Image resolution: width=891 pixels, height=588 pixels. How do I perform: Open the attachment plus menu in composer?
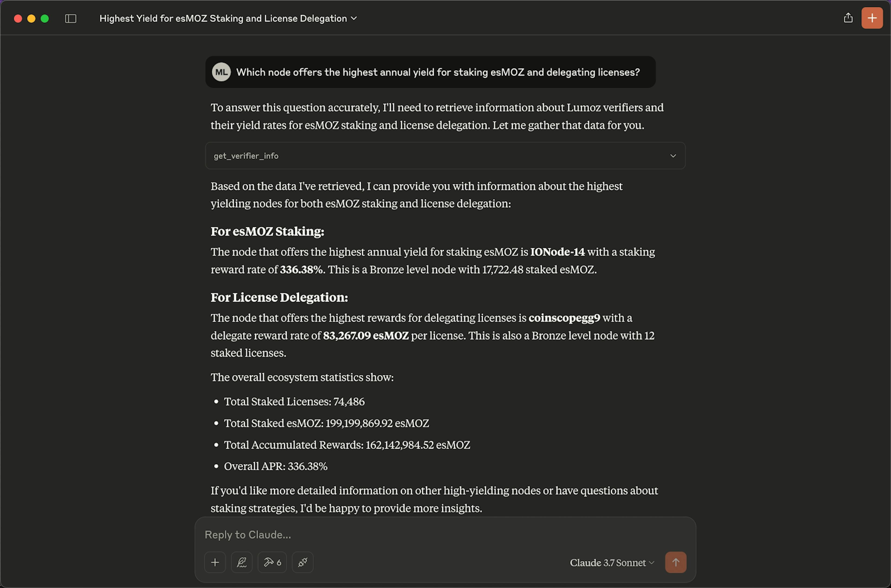tap(215, 562)
